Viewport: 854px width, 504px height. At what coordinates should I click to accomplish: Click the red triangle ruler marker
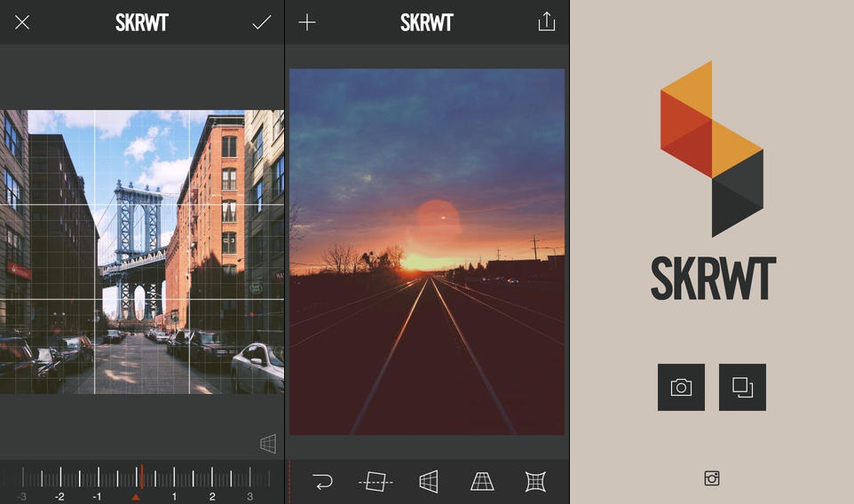click(136, 497)
